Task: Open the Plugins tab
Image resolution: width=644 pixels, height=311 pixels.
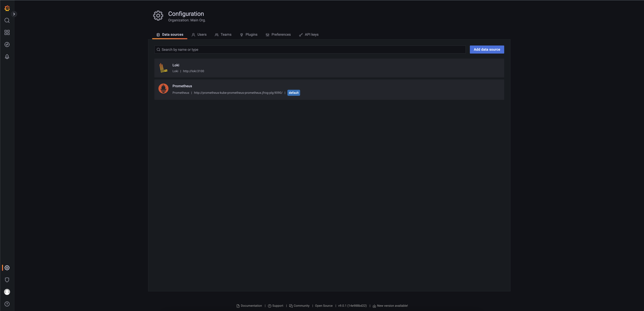Action: pos(249,34)
